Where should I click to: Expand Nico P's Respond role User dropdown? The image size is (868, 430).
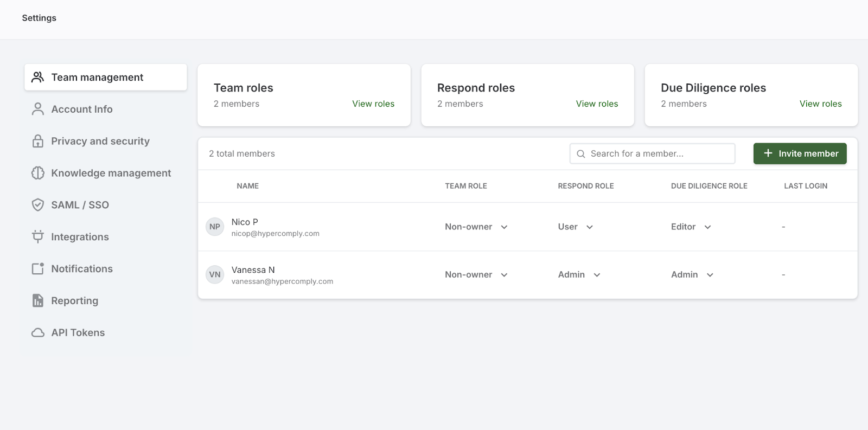click(x=576, y=227)
